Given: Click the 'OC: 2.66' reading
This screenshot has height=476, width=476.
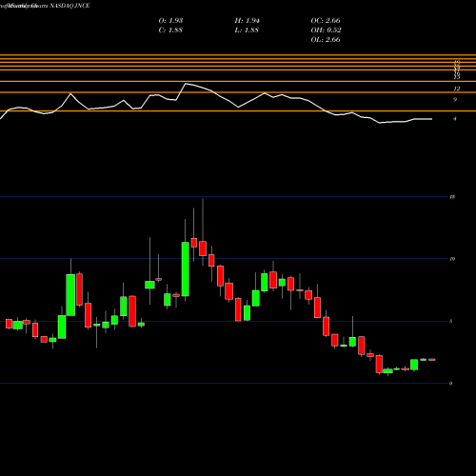Looking at the screenshot, I should pos(326,21).
